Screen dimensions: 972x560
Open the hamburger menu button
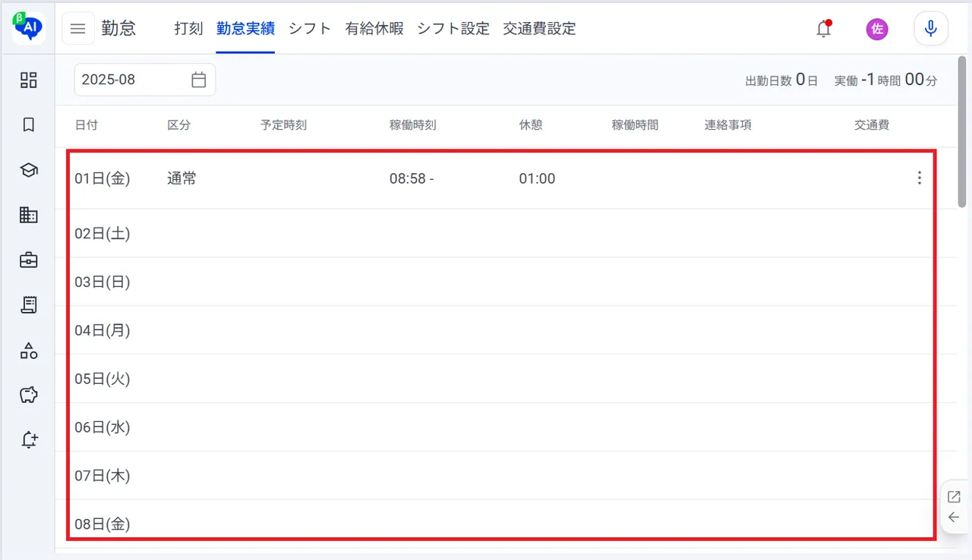78,29
